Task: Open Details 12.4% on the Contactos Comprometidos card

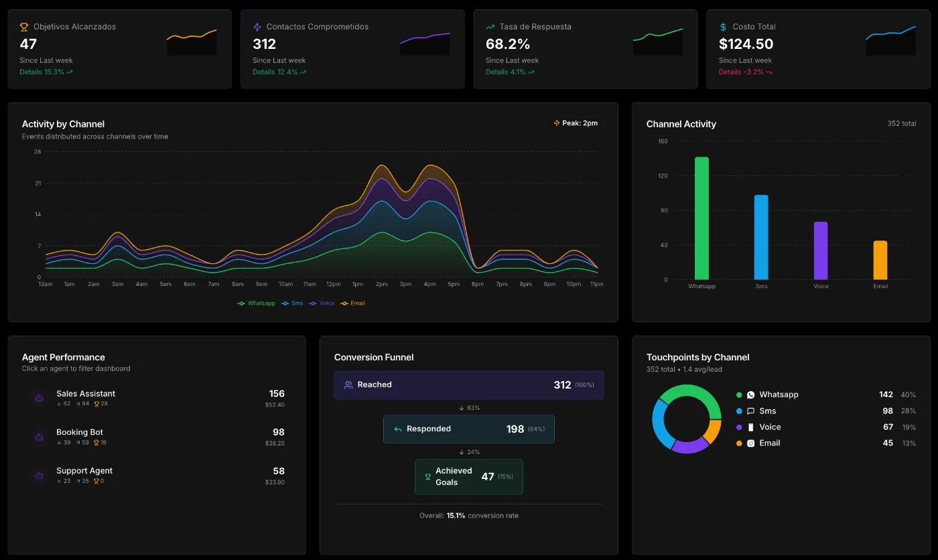Action: (x=279, y=72)
